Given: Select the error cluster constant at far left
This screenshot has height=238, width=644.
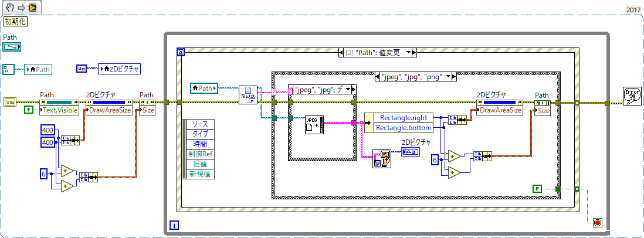Looking at the screenshot, I should 9,102.
